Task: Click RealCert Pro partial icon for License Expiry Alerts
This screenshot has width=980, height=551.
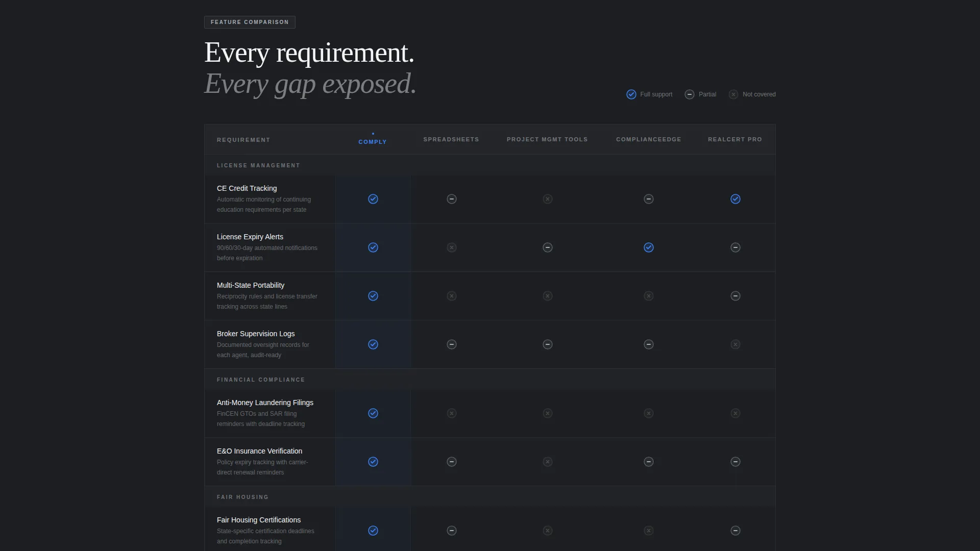Action: [x=736, y=247]
